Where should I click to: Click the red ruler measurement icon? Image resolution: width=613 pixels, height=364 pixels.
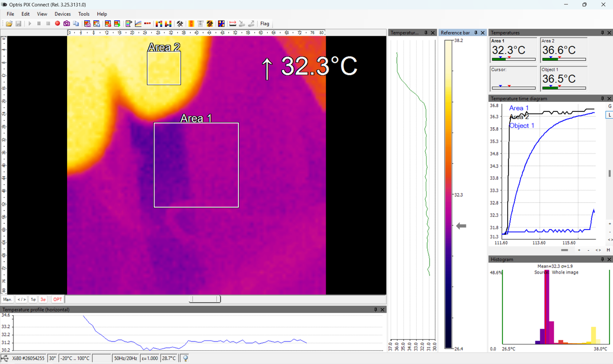pos(233,23)
